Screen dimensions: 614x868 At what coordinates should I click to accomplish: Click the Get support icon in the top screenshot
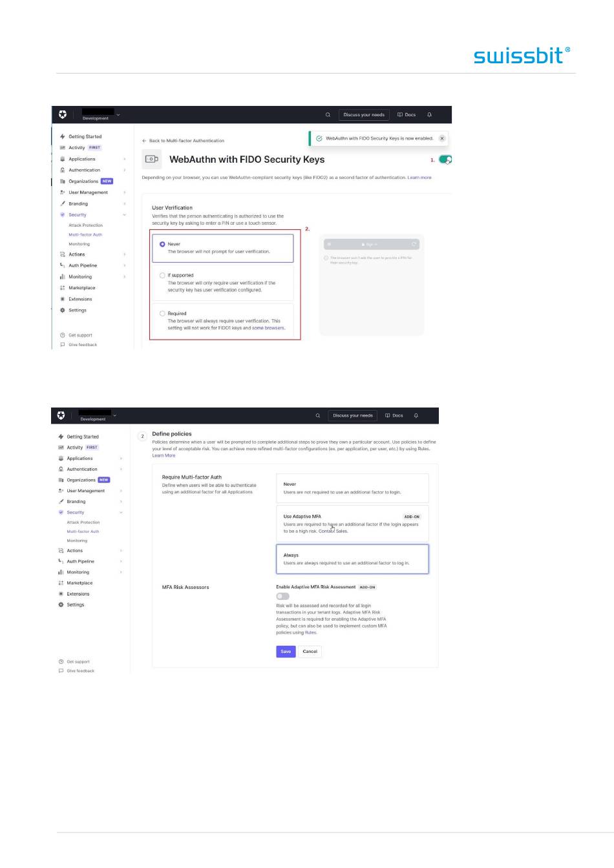pos(63,335)
